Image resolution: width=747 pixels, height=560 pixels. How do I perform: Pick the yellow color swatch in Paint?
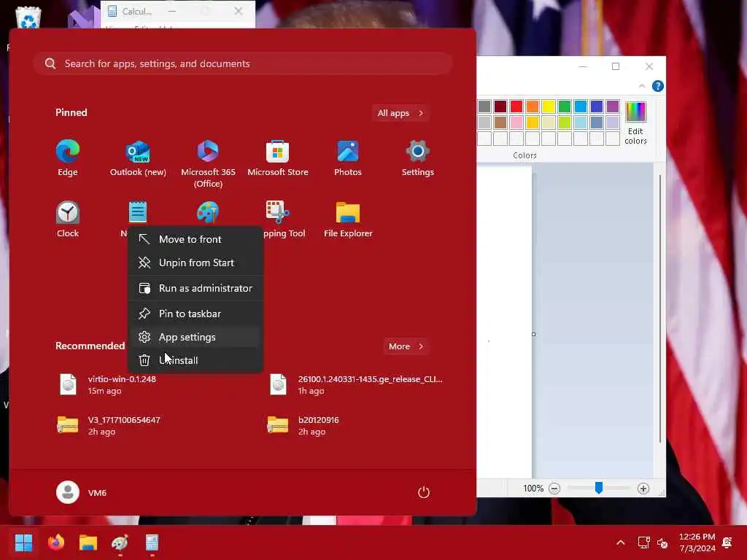549,106
